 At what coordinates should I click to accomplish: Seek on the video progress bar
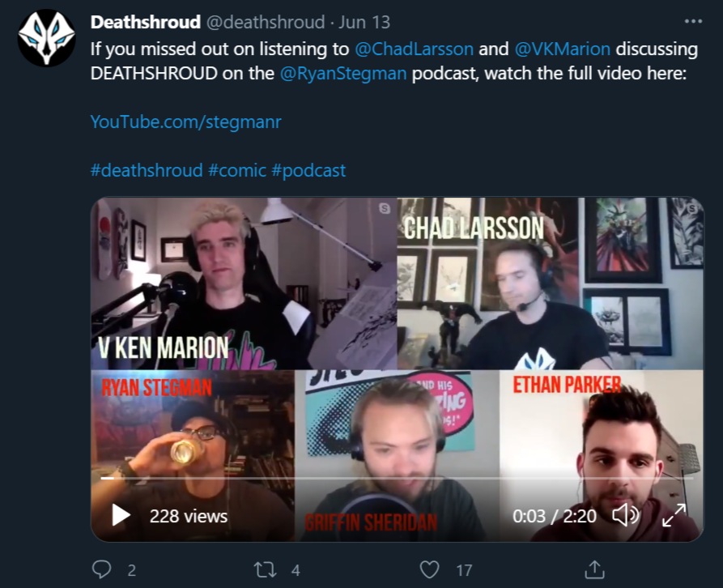(x=397, y=478)
